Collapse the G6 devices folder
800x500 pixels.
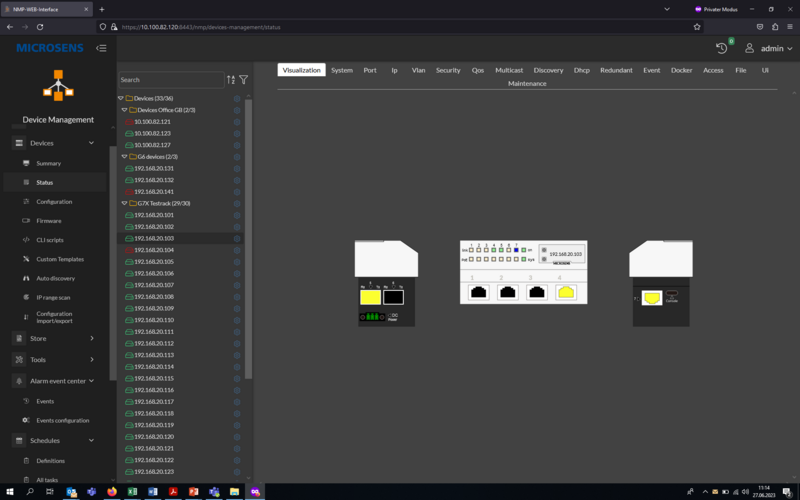point(125,157)
